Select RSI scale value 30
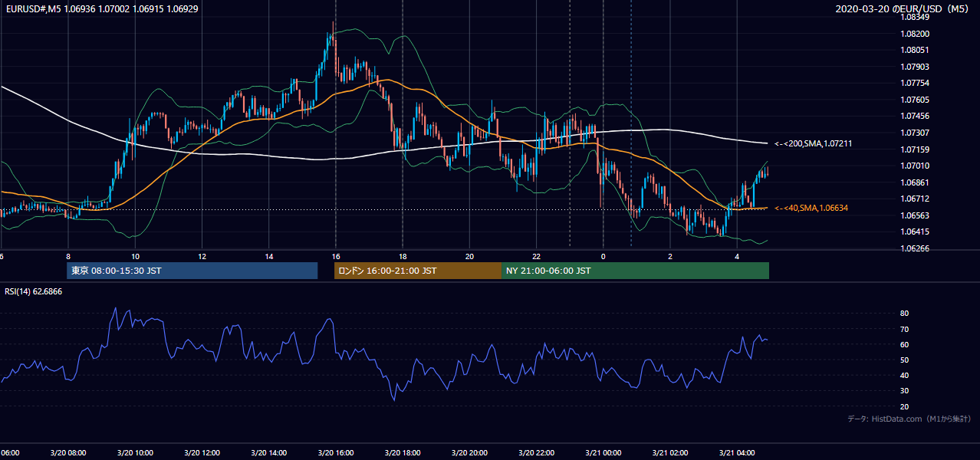Screen dimensions: 980x460 pyautogui.click(x=904, y=390)
